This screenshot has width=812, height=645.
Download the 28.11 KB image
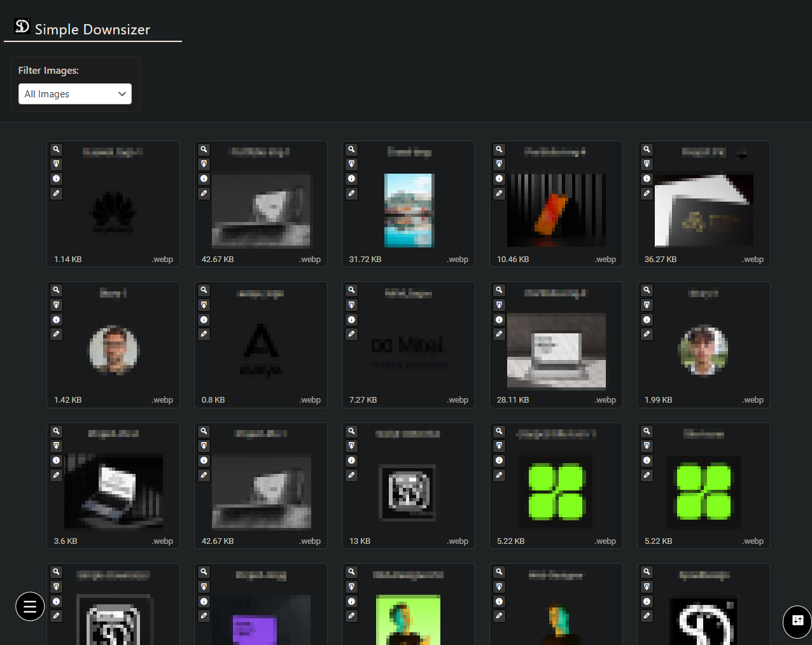click(500, 305)
